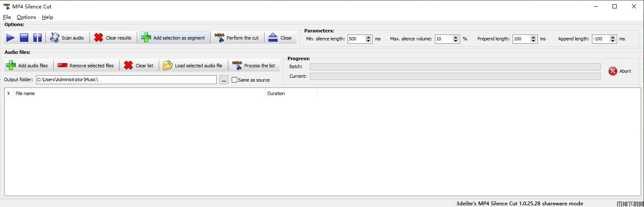Click the Stop playback icon
Image resolution: width=644 pixels, height=207 pixels.
pos(24,38)
